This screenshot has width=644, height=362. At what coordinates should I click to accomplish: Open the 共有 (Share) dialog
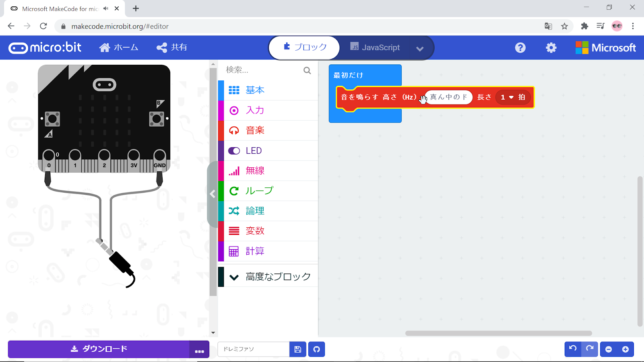pos(172,47)
